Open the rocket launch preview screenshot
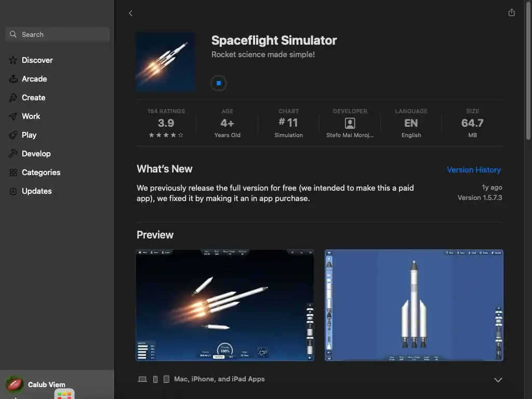Image resolution: width=532 pixels, height=399 pixels. tap(225, 305)
